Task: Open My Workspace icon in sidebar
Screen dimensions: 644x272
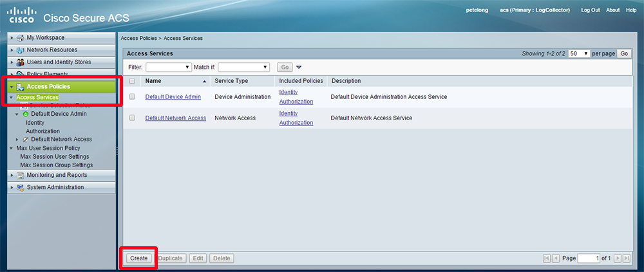Action: [x=20, y=38]
